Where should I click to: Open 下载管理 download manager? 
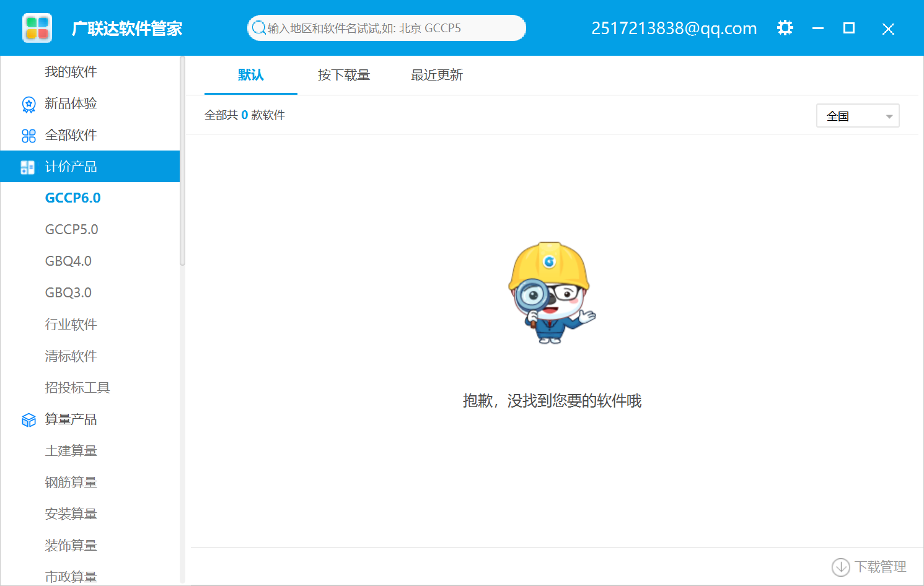(869, 567)
